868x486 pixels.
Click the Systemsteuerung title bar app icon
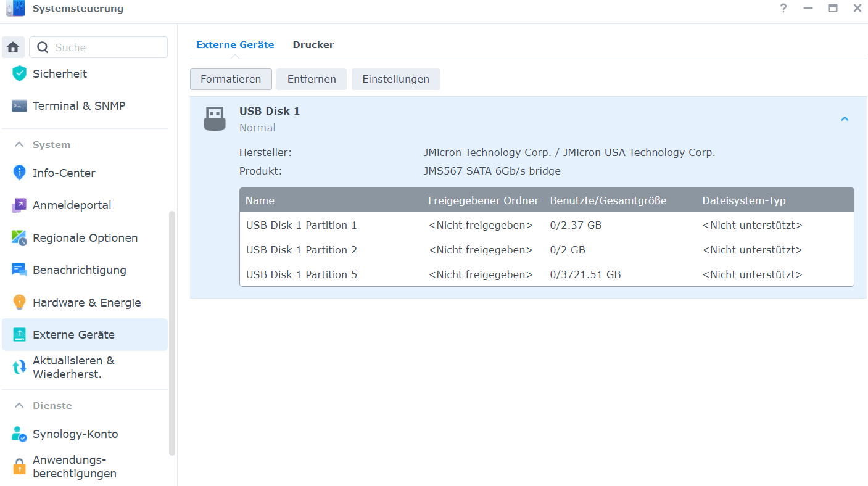click(x=15, y=9)
